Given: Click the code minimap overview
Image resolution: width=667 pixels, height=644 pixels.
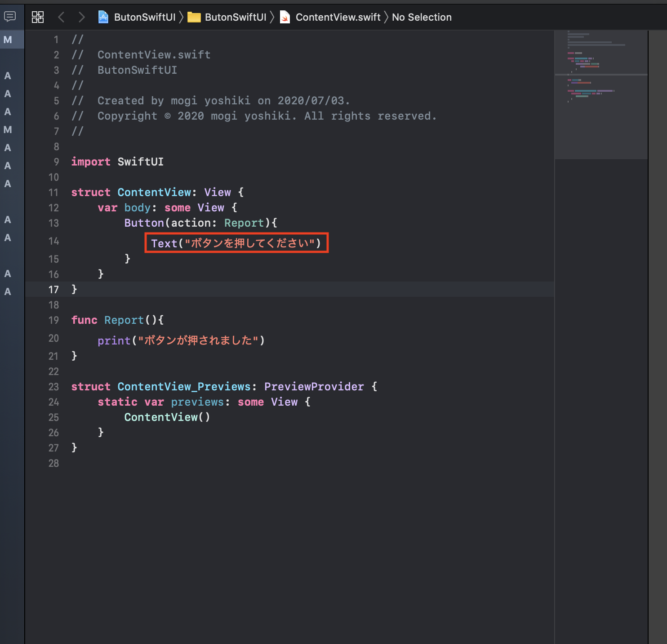Looking at the screenshot, I should coord(601,94).
